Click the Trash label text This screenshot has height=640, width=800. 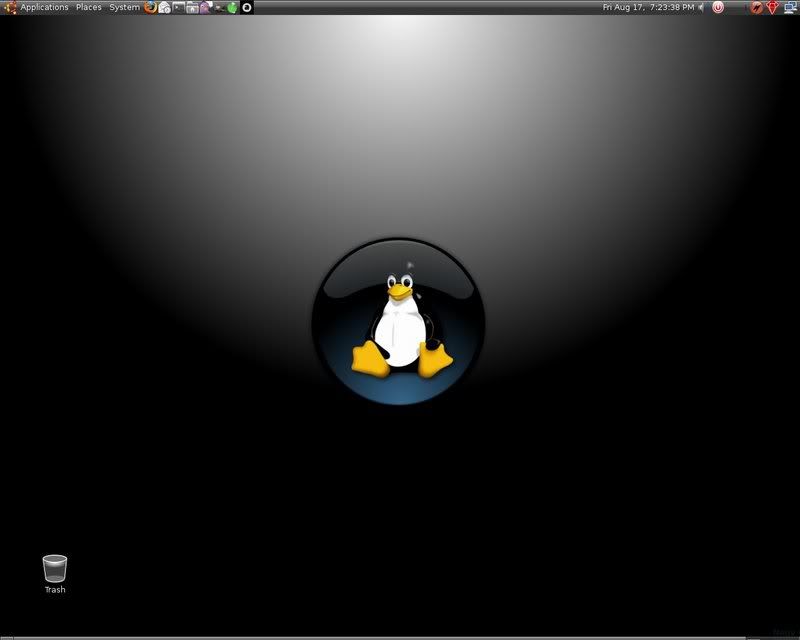coord(55,589)
